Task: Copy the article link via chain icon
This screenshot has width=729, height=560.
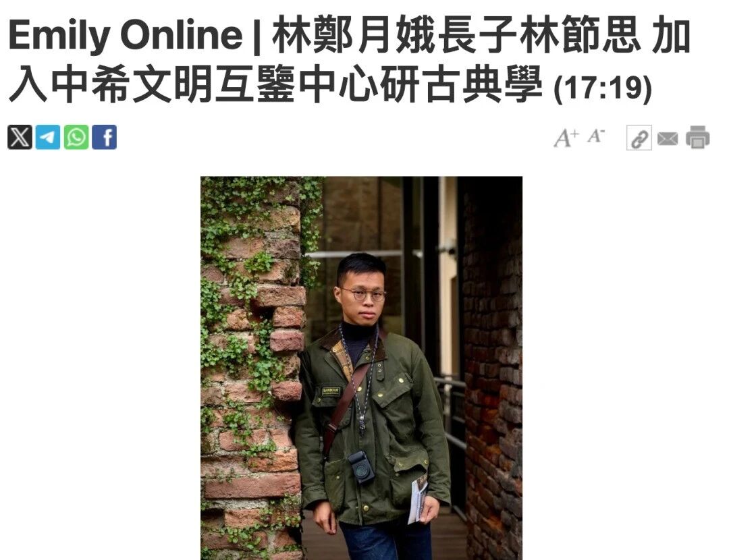Action: [x=639, y=138]
